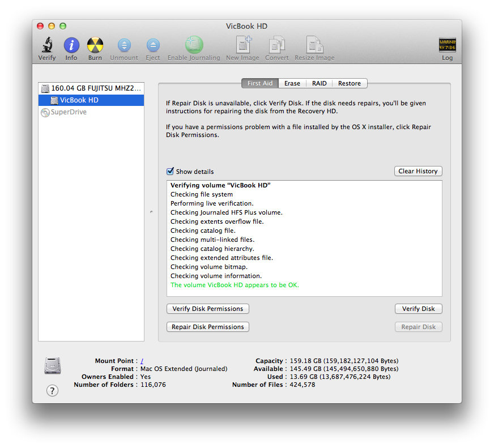Click the Verify Disk button
Image resolution: width=494 pixels, height=448 pixels.
419,309
